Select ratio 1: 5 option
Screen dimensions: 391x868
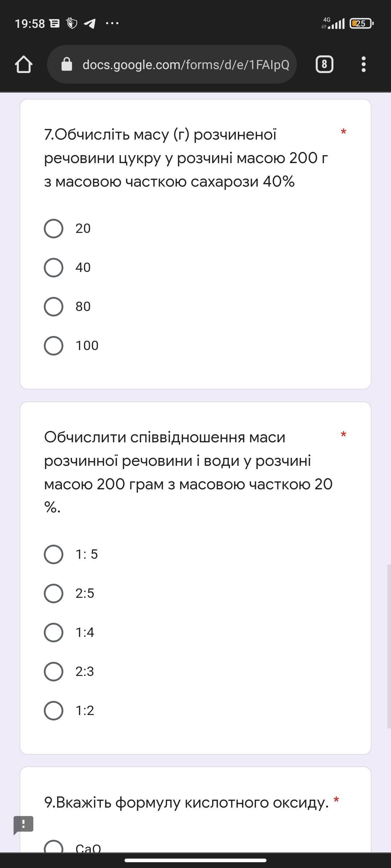(54, 554)
